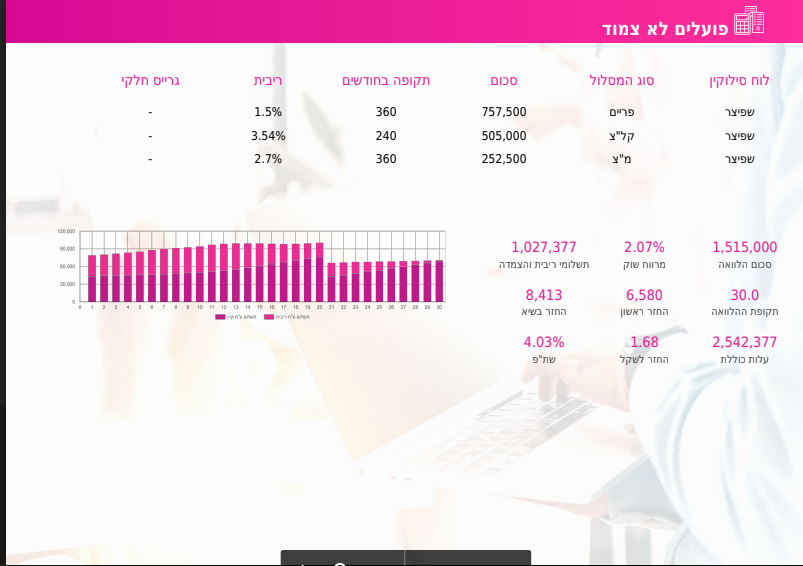803x566 pixels.
Task: Click the header title פועלים לא צמוד
Action: (665, 29)
